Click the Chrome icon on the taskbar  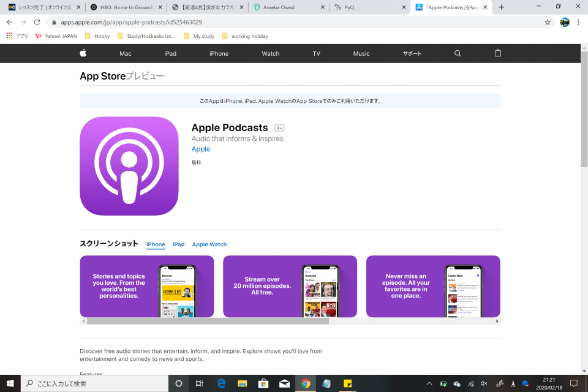point(306,383)
